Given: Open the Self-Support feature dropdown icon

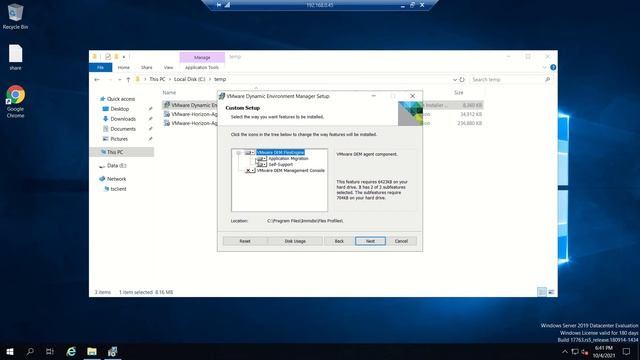Looking at the screenshot, I should pos(261,164).
